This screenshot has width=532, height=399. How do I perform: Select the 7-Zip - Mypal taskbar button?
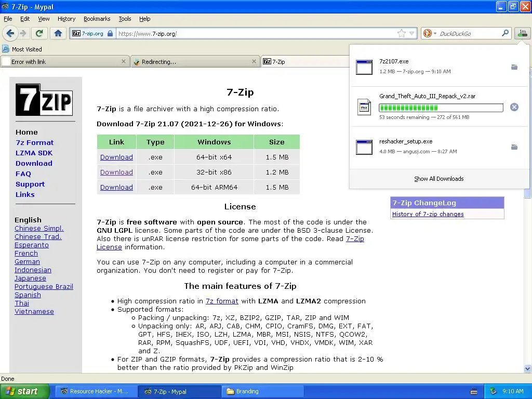[179, 391]
